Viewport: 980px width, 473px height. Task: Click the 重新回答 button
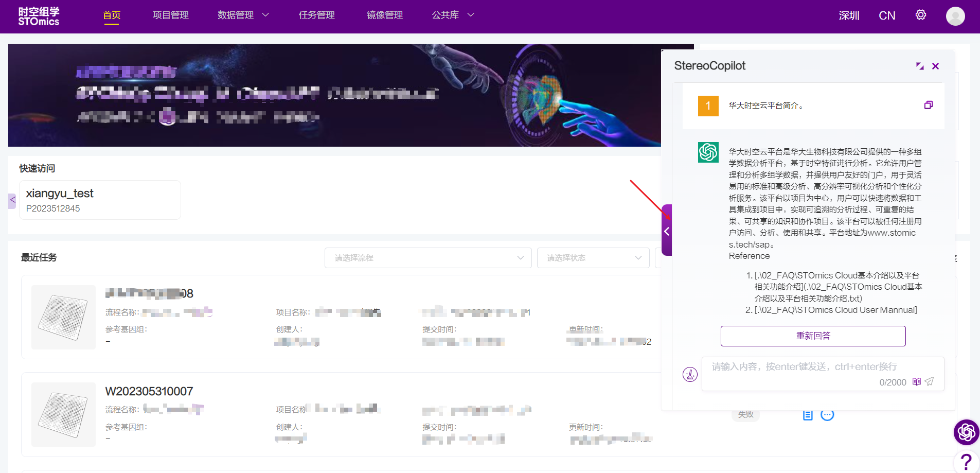(813, 336)
